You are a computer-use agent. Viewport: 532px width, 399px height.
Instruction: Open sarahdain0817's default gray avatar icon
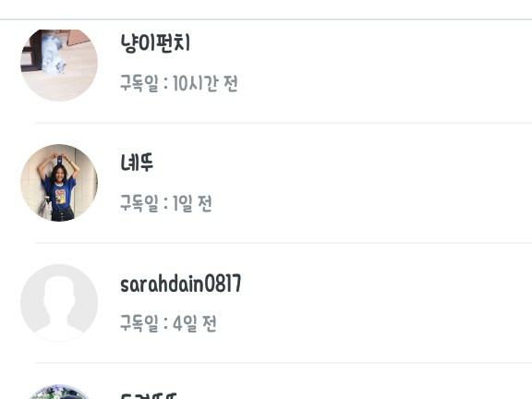[x=59, y=303]
